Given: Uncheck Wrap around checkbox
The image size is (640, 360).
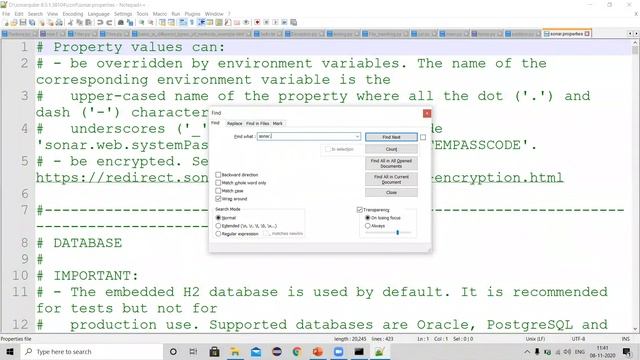Looking at the screenshot, I should tap(218, 199).
